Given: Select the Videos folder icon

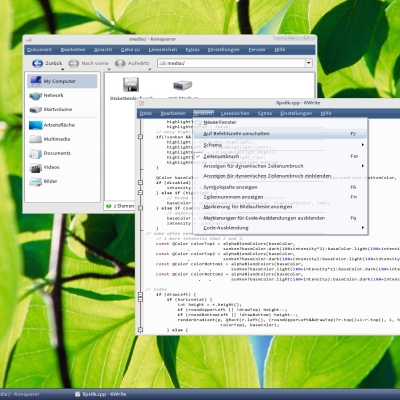Looking at the screenshot, I should 35,167.
